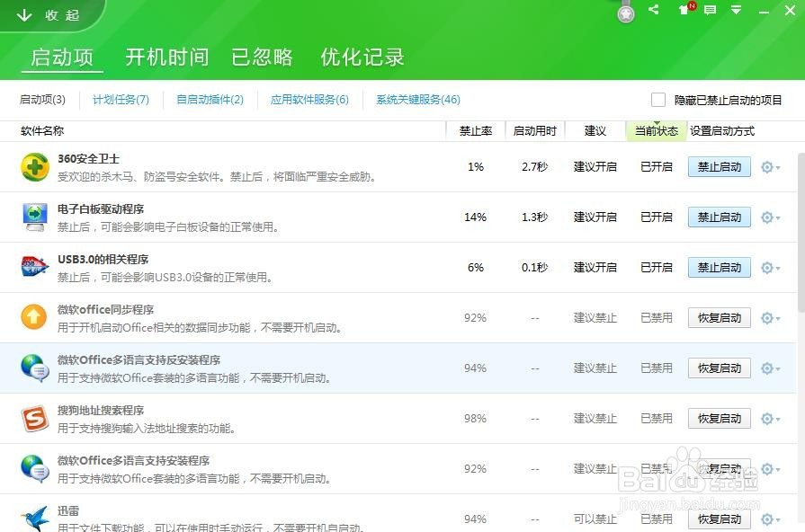Screen dimensions: 805x532
Task: Restore startup for 微软Office多语言支持反安装程序
Action: [720, 368]
